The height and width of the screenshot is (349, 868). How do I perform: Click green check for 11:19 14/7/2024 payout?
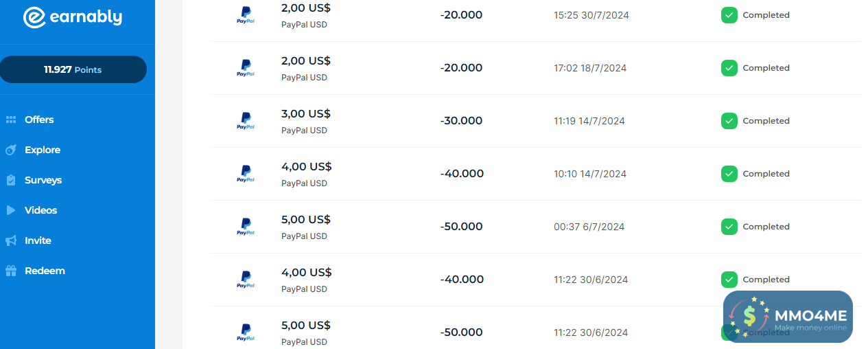729,121
